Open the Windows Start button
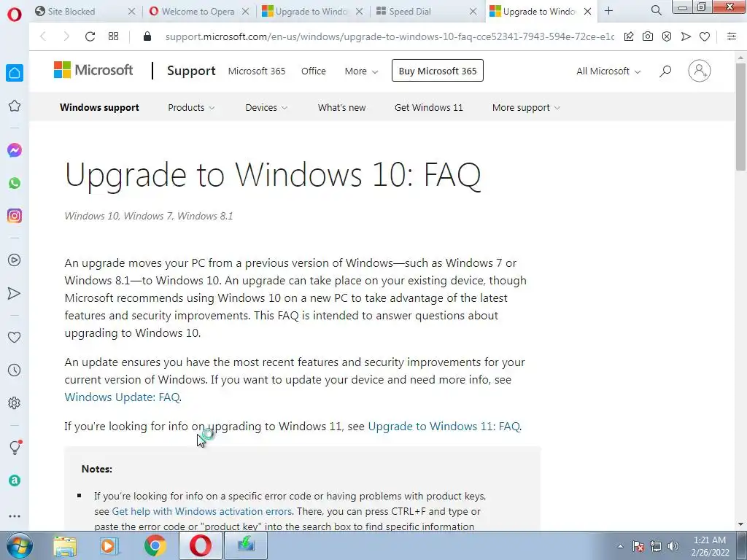Image resolution: width=747 pixels, height=560 pixels. pyautogui.click(x=18, y=545)
